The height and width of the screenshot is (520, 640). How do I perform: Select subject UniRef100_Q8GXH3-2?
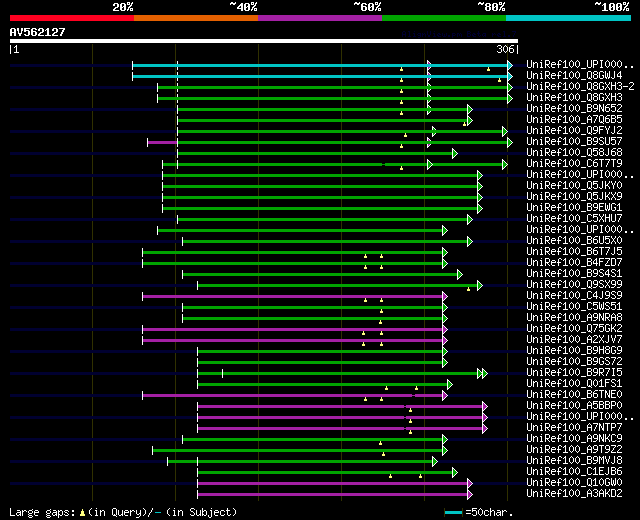(x=580, y=86)
